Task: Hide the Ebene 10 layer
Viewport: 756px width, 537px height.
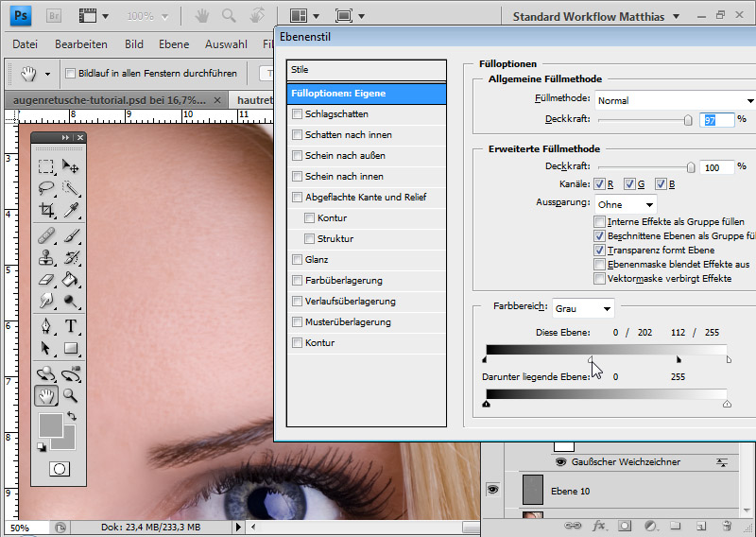Action: [491, 490]
